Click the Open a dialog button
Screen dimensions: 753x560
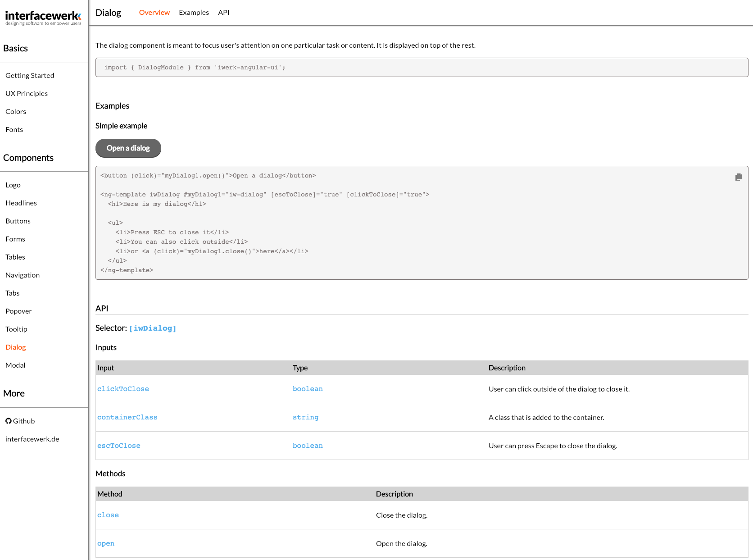(128, 148)
